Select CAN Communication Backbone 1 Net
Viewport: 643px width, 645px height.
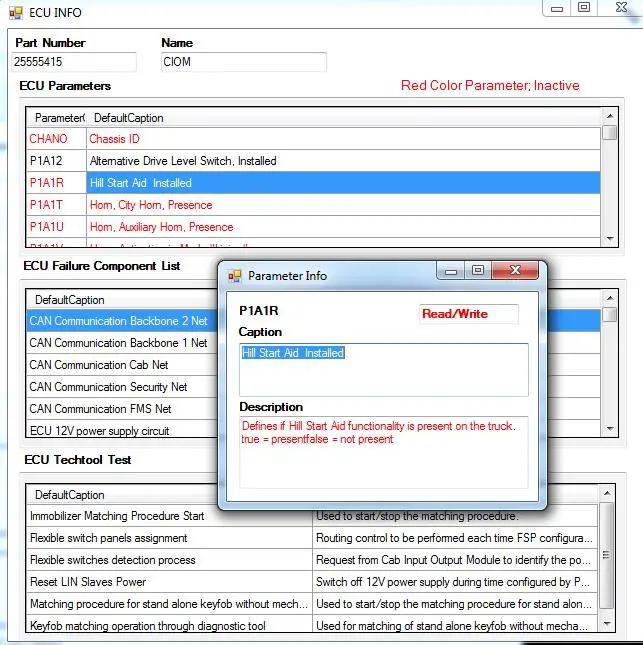pyautogui.click(x=122, y=343)
